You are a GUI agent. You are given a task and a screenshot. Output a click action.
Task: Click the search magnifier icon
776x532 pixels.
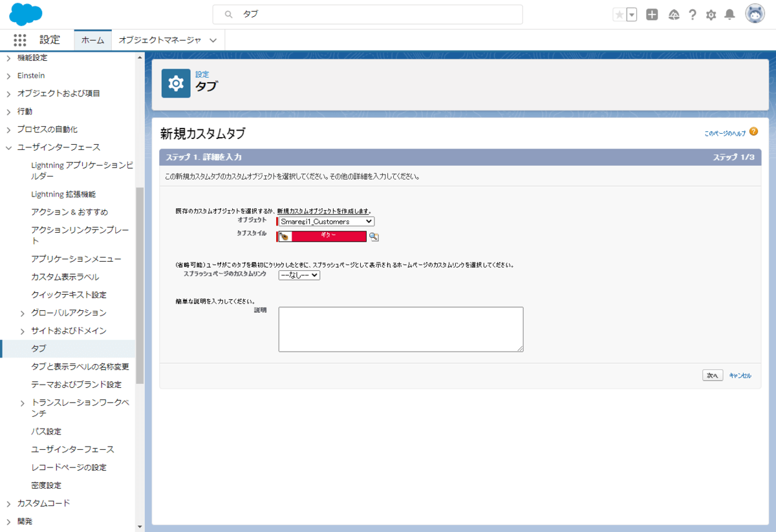pyautogui.click(x=228, y=14)
